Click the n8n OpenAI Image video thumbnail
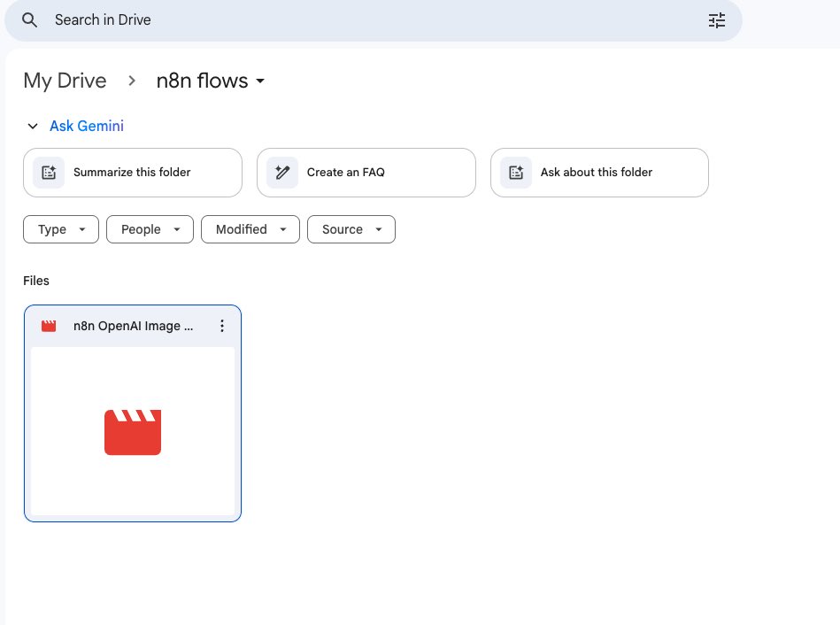840x625 pixels. [x=133, y=431]
